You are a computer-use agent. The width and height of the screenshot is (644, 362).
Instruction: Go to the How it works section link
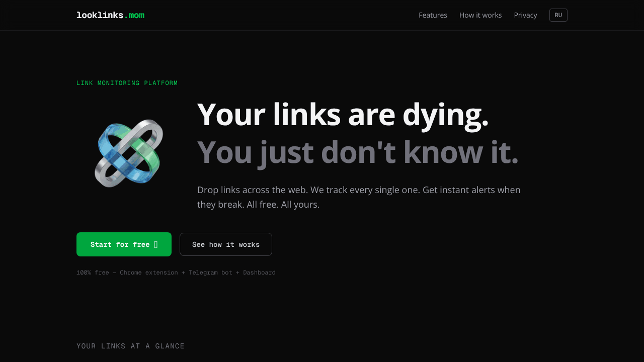[480, 15]
